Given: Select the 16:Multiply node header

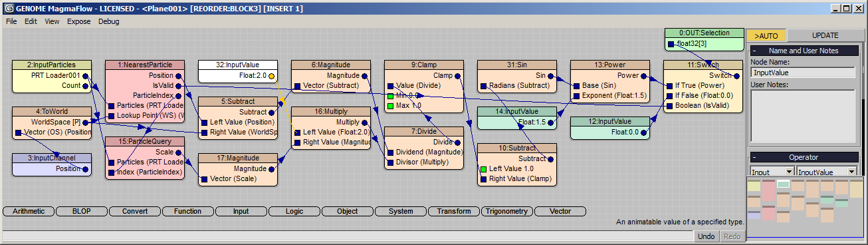Looking at the screenshot, I should [x=331, y=112].
